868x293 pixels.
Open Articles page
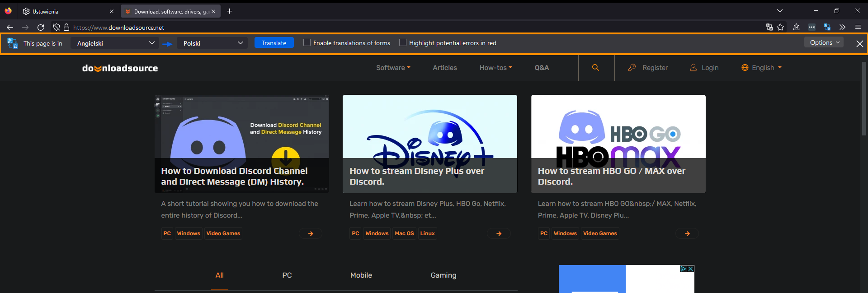[445, 68]
